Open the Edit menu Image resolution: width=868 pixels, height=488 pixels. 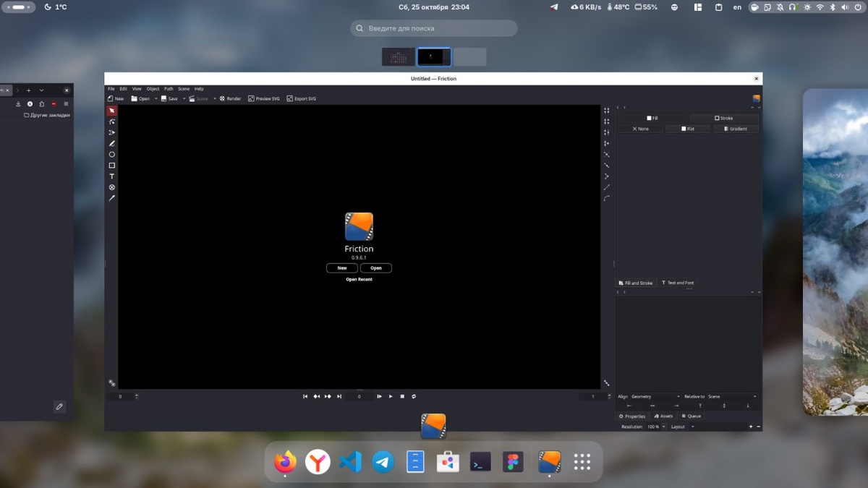point(124,89)
